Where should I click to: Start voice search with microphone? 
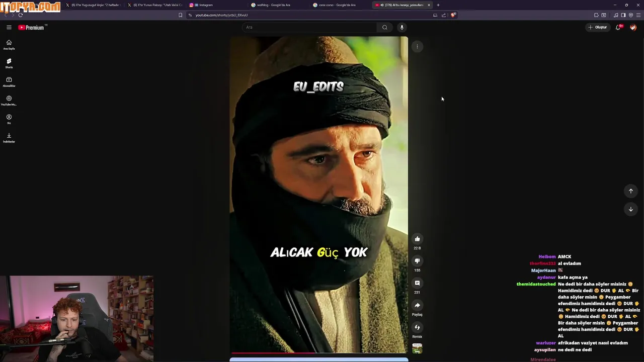401,27
